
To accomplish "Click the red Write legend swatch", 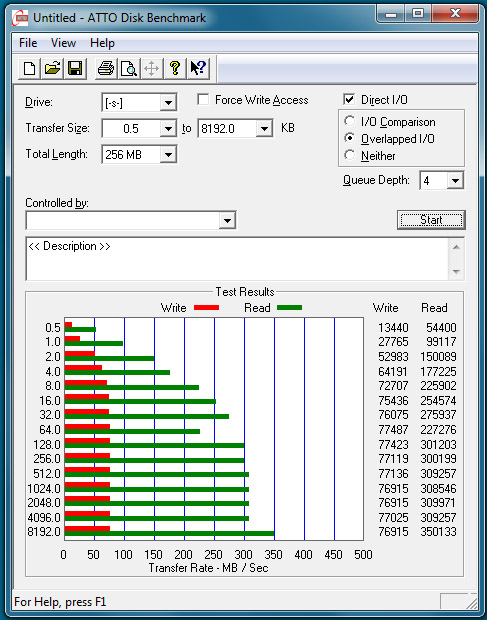I will click(206, 308).
